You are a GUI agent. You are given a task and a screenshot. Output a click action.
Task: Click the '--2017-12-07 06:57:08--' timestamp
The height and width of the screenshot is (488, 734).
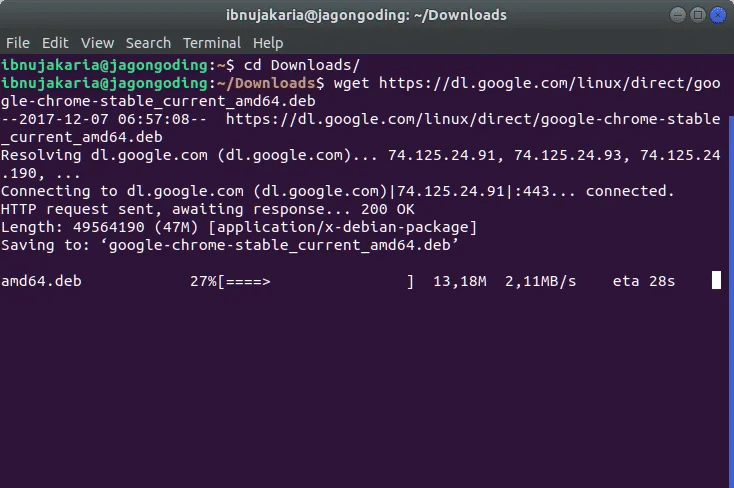point(103,119)
